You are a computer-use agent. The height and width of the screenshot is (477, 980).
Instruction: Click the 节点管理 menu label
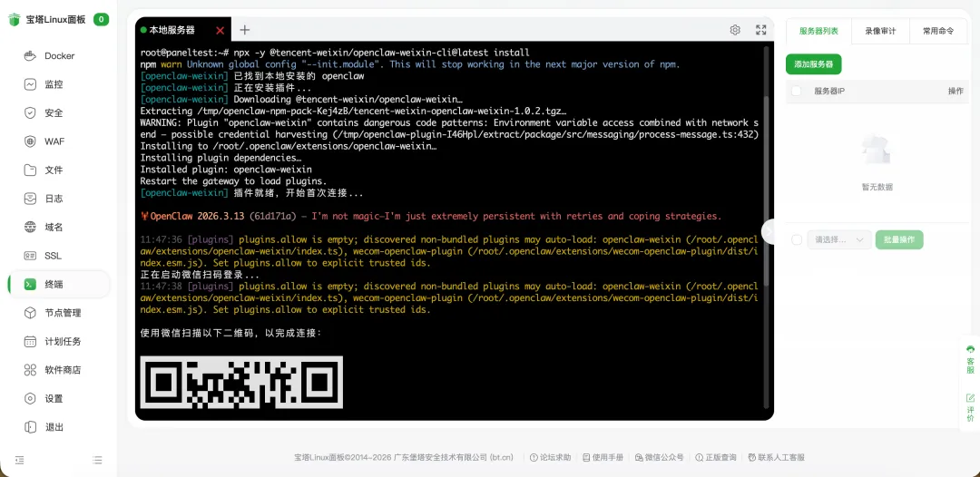64,313
